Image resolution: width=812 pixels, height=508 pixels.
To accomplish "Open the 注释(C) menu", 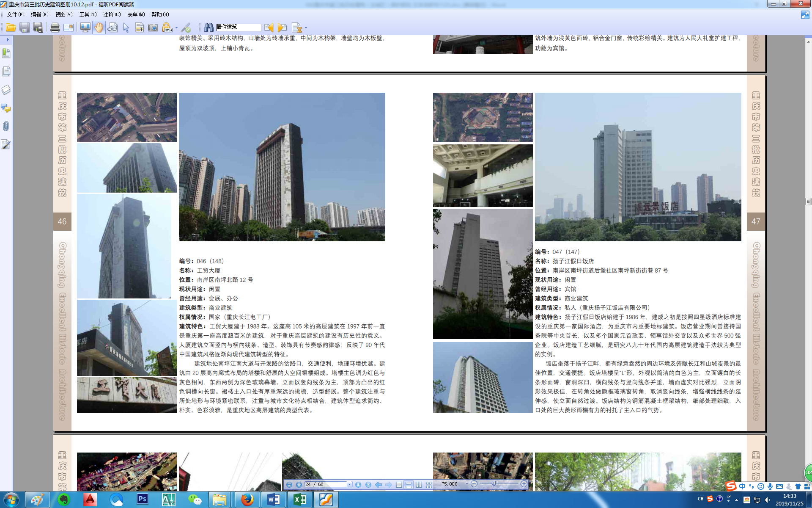I will (112, 14).
